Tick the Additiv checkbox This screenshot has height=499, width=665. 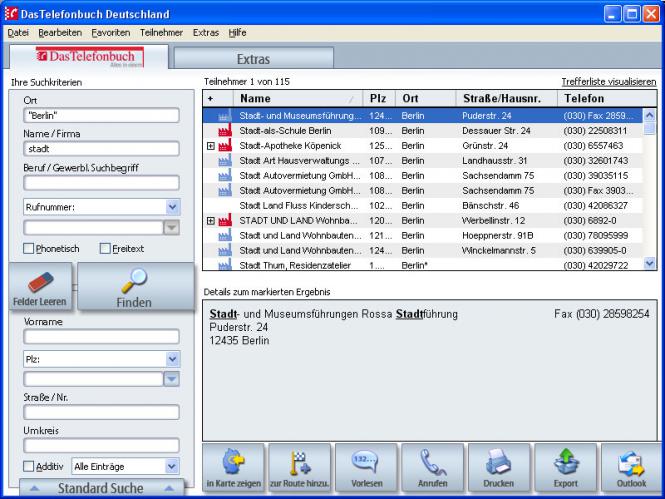pyautogui.click(x=29, y=466)
